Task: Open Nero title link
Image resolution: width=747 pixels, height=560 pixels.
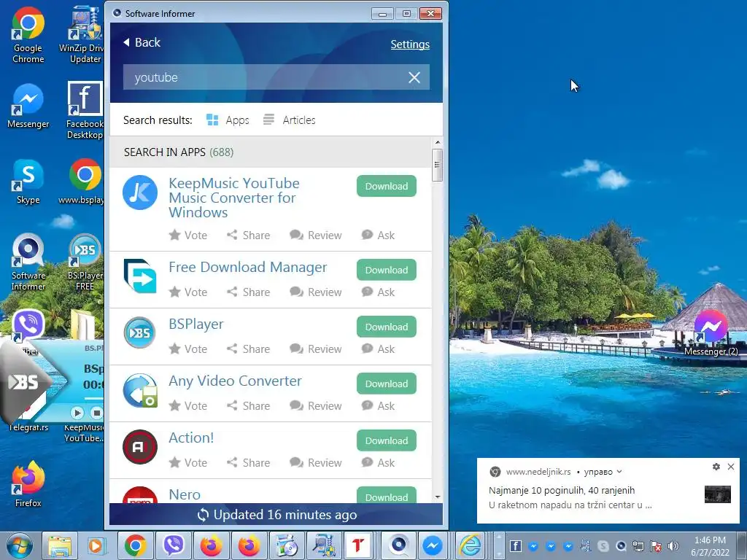Action: (x=185, y=495)
